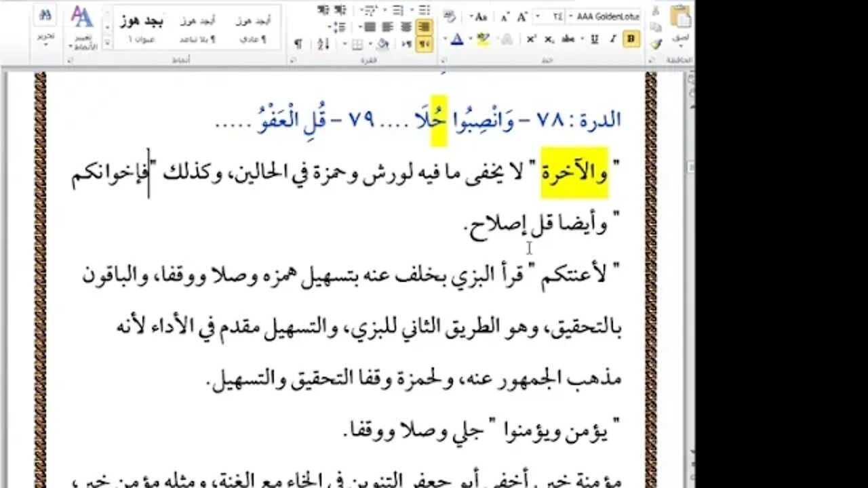Image resolution: width=868 pixels, height=488 pixels.
Task: Toggle Superscript formatting
Action: [x=531, y=39]
